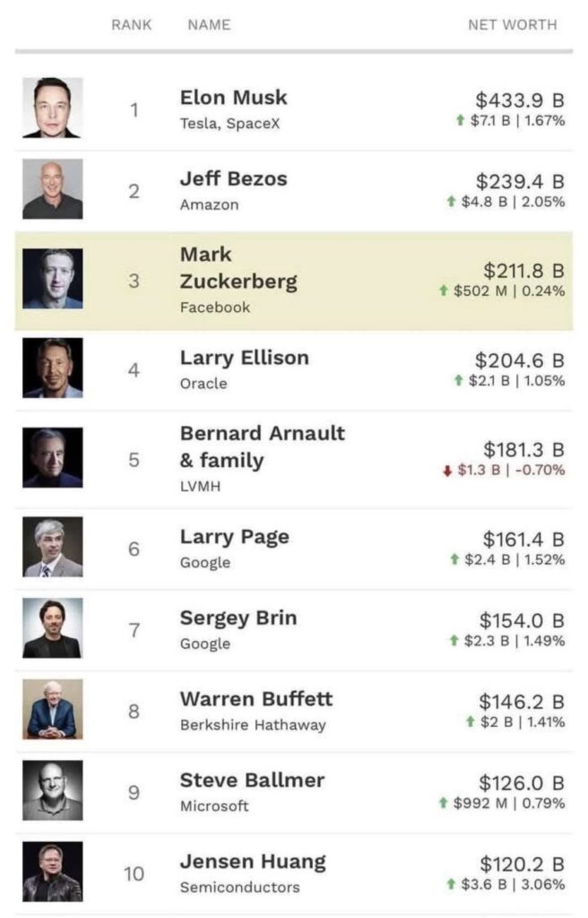Open the photo thumbnail in the LVMH row

[x=52, y=457]
